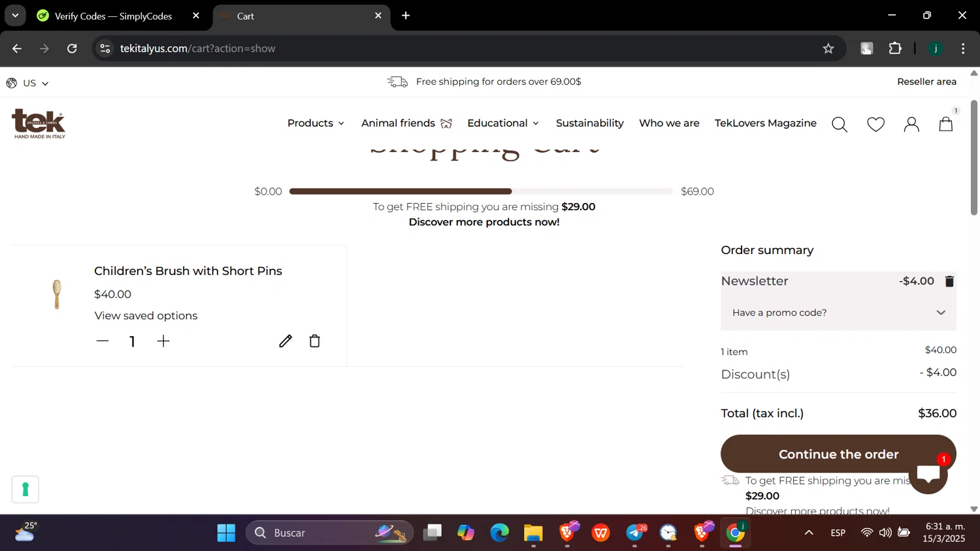Click View saved options link
Screen dimensions: 980x551
point(146,316)
